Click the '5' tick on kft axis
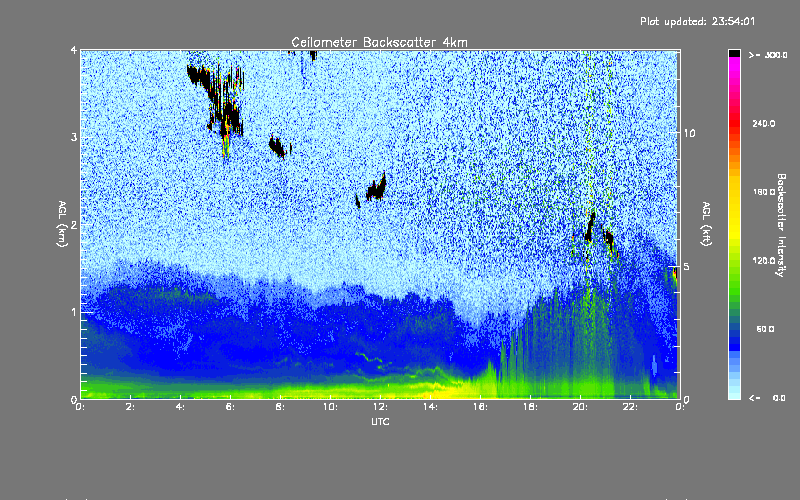 (x=686, y=266)
